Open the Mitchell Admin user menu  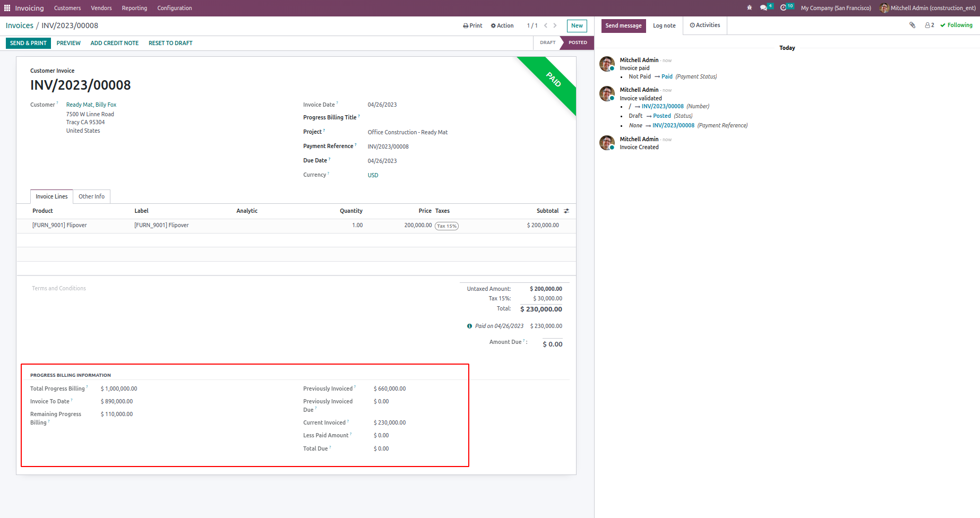tap(927, 8)
